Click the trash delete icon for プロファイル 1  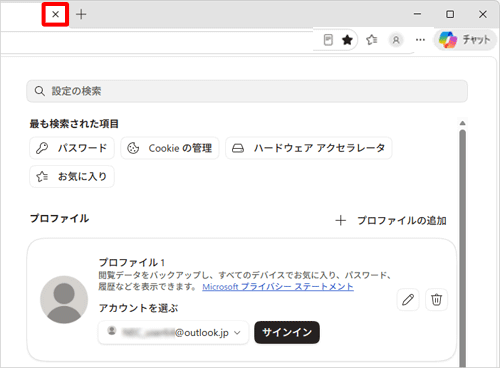tap(436, 300)
